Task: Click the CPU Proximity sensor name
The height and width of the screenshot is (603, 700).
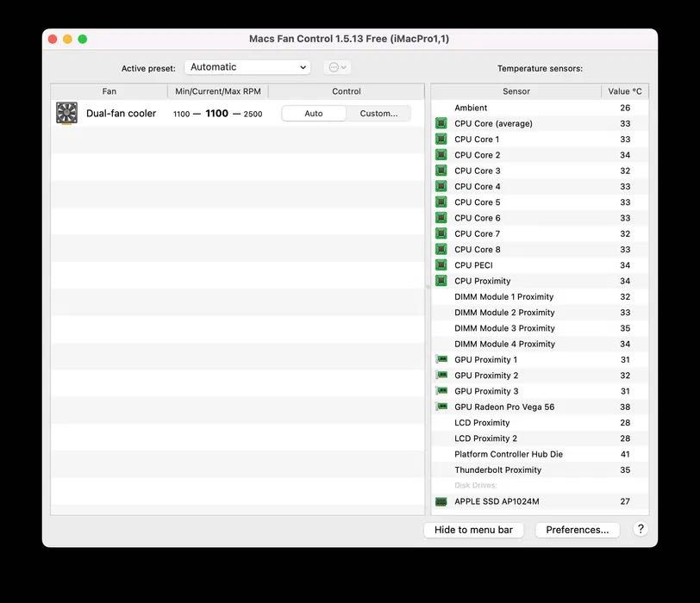Action: click(483, 281)
